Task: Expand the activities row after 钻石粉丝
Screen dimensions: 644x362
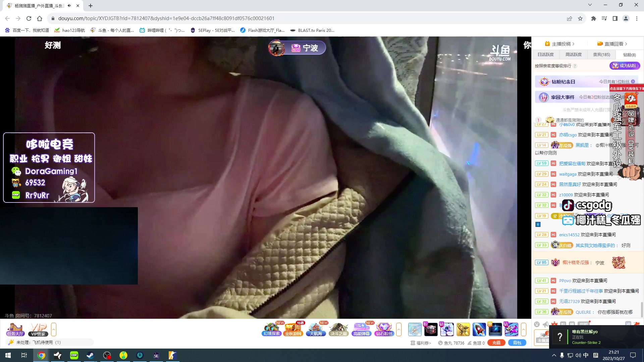Action: pyautogui.click(x=399, y=329)
